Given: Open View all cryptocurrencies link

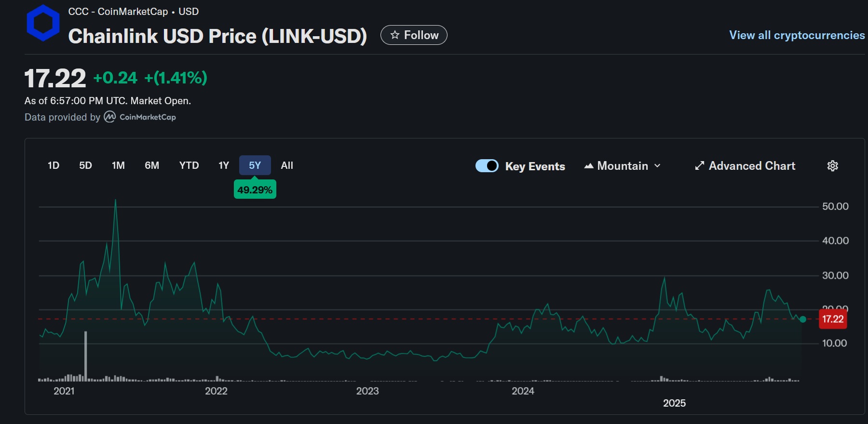Looking at the screenshot, I should 797,35.
